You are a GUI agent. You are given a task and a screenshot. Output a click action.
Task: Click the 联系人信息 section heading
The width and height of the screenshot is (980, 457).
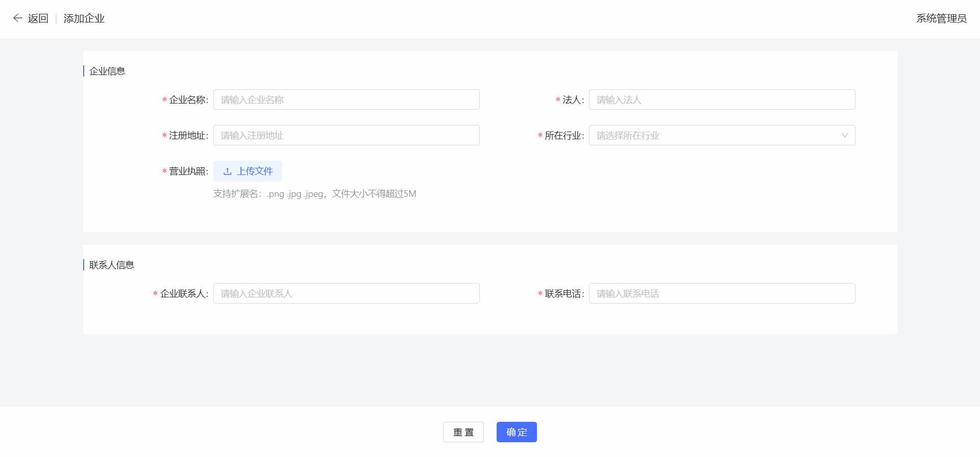(112, 265)
